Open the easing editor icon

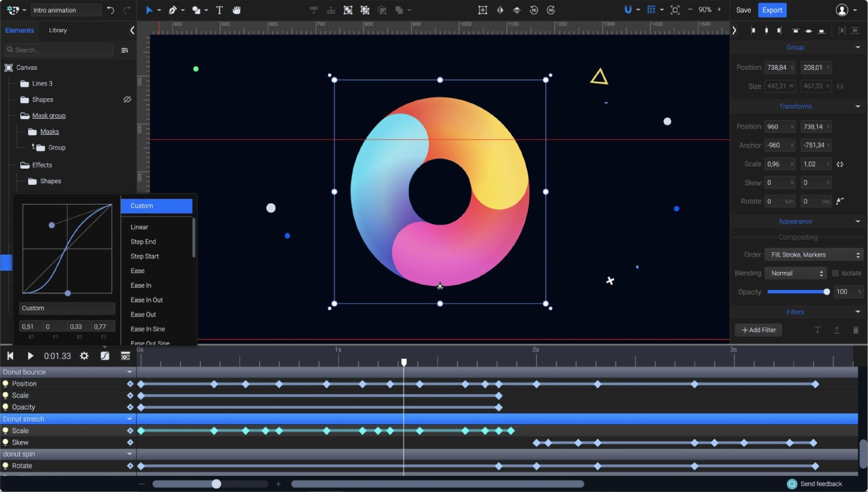tap(105, 356)
